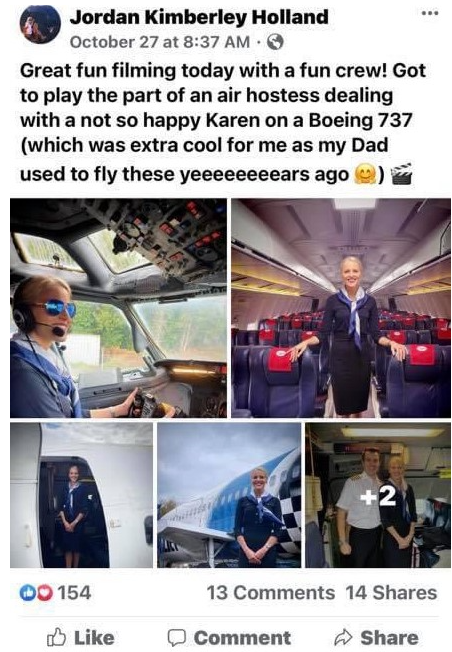Open the airplane doorway photo
This screenshot has height=652, width=452.
[x=82, y=495]
